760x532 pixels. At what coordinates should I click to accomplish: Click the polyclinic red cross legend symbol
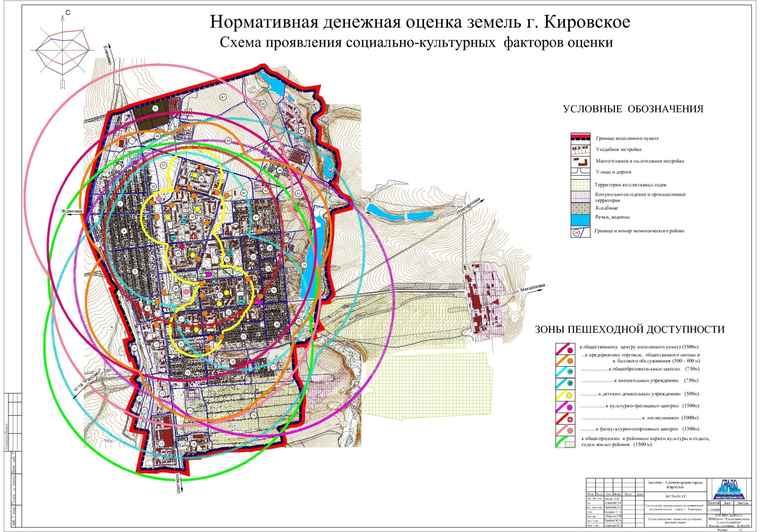click(565, 418)
